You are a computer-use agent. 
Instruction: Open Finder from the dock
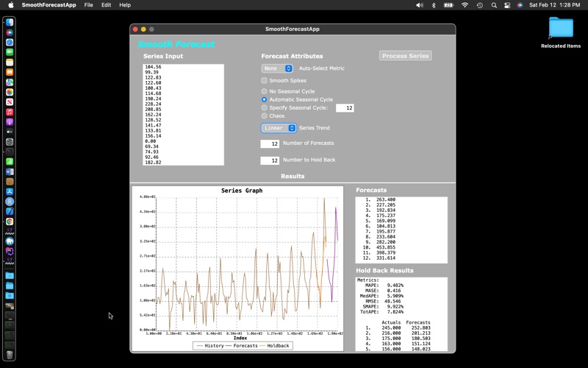pyautogui.click(x=10, y=23)
